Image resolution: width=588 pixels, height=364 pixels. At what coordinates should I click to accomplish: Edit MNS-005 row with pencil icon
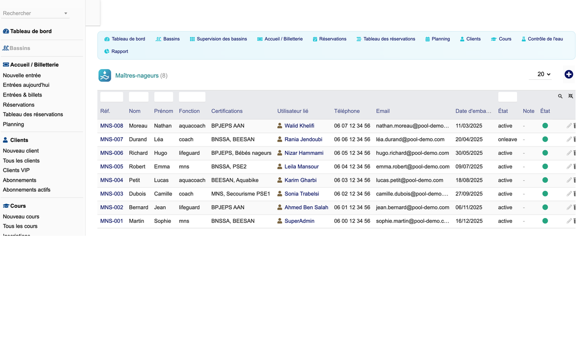(x=569, y=167)
